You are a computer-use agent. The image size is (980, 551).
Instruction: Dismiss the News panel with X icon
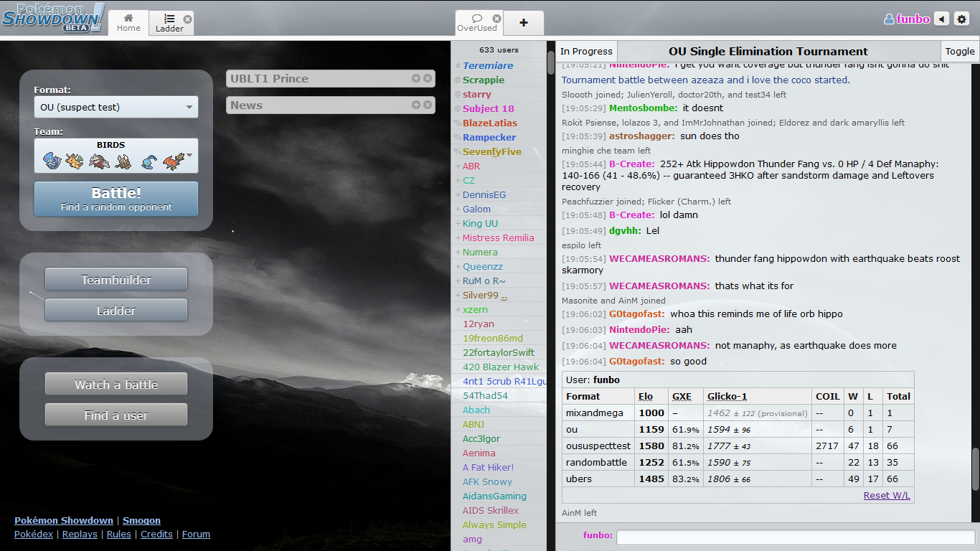pyautogui.click(x=428, y=105)
